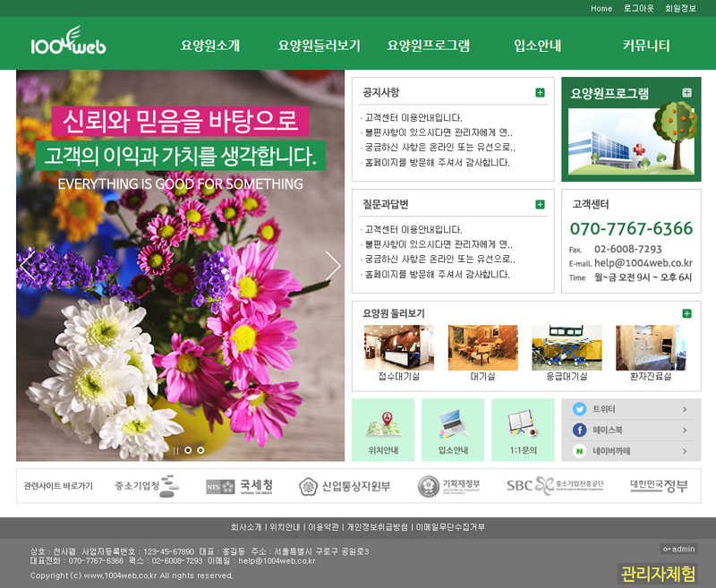Show the next slide with right arrow
Viewport: 716px width, 588px height.
(333, 265)
